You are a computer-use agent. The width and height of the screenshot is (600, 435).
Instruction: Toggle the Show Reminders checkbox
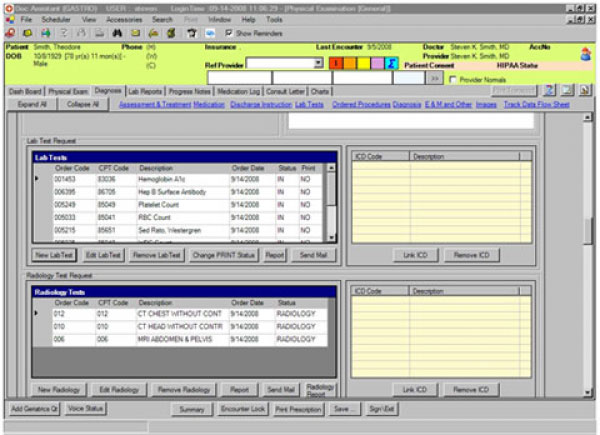point(229,32)
